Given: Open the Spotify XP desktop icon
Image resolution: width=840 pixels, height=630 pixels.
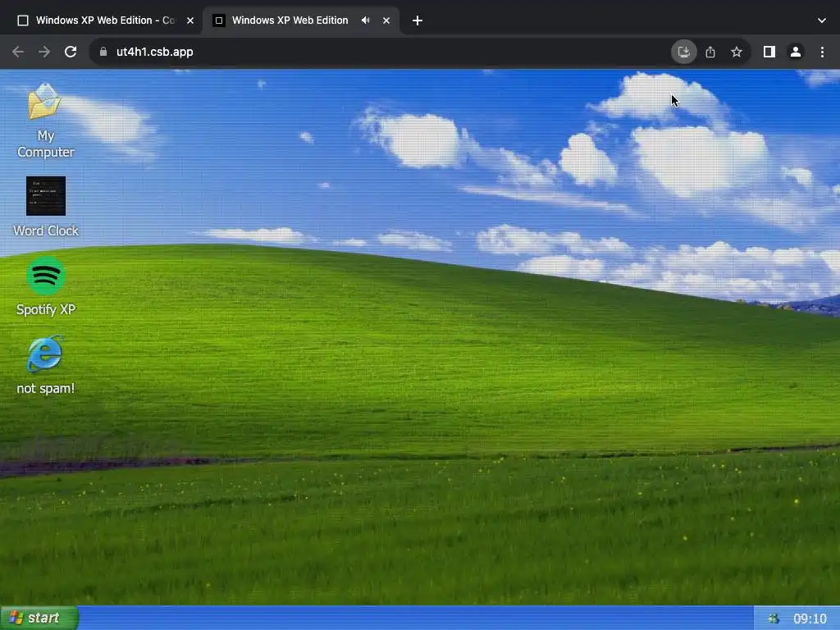Looking at the screenshot, I should click(x=46, y=286).
